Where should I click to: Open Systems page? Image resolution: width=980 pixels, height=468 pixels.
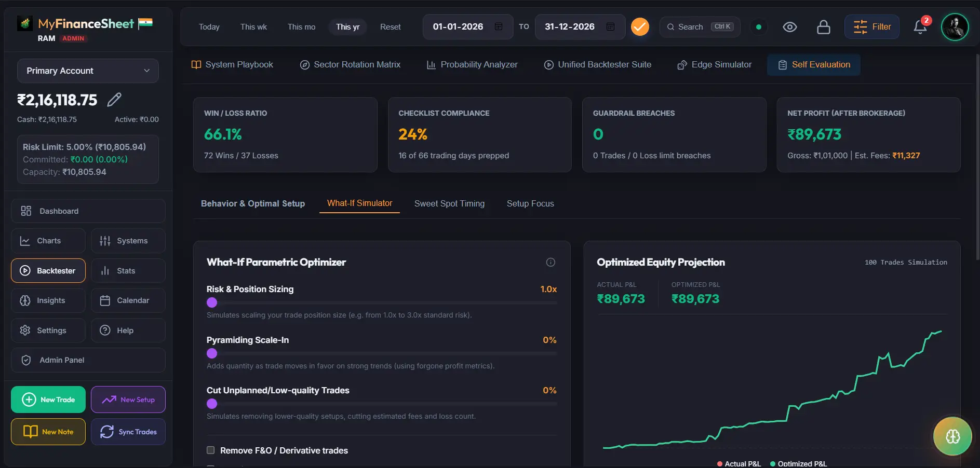pos(128,241)
